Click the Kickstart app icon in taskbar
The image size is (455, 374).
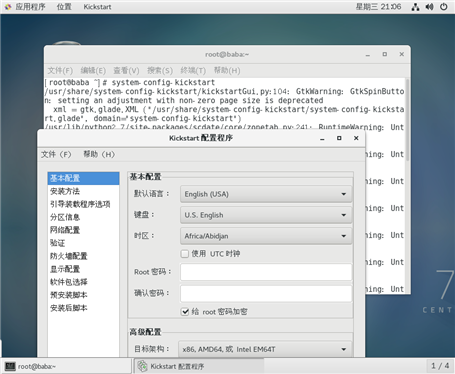[142, 366]
